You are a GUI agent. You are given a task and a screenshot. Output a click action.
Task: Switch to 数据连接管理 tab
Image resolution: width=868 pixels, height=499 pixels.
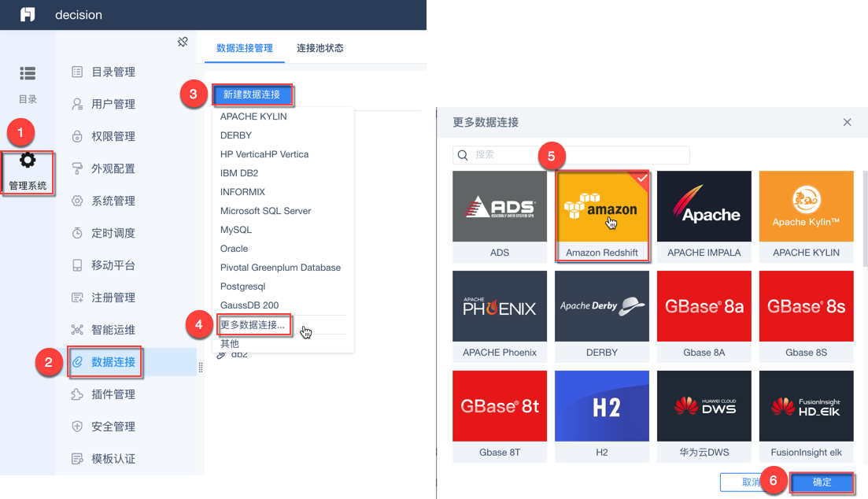pyautogui.click(x=244, y=48)
